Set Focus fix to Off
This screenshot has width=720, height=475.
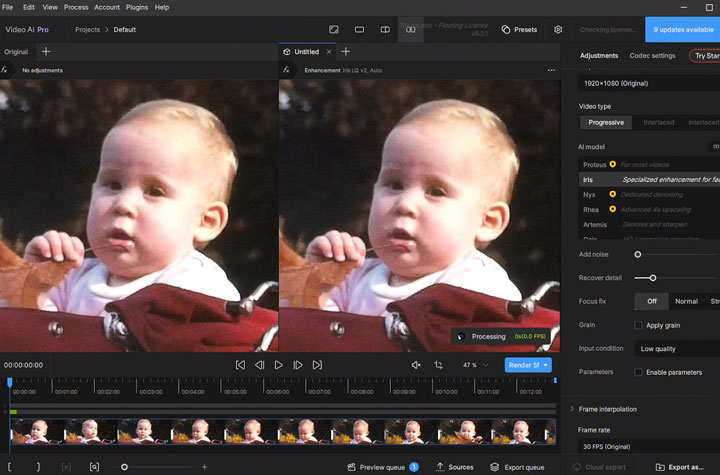[x=652, y=301]
